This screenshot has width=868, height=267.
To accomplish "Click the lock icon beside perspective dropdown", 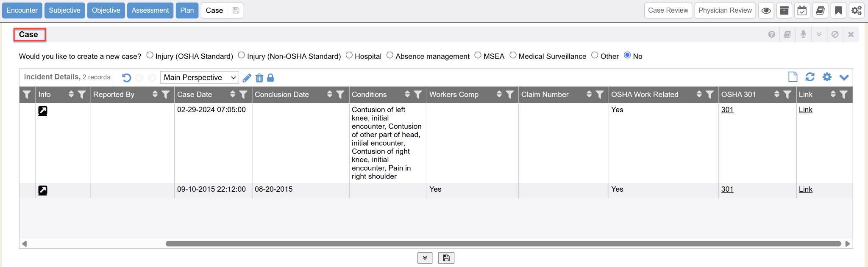I will pyautogui.click(x=270, y=78).
